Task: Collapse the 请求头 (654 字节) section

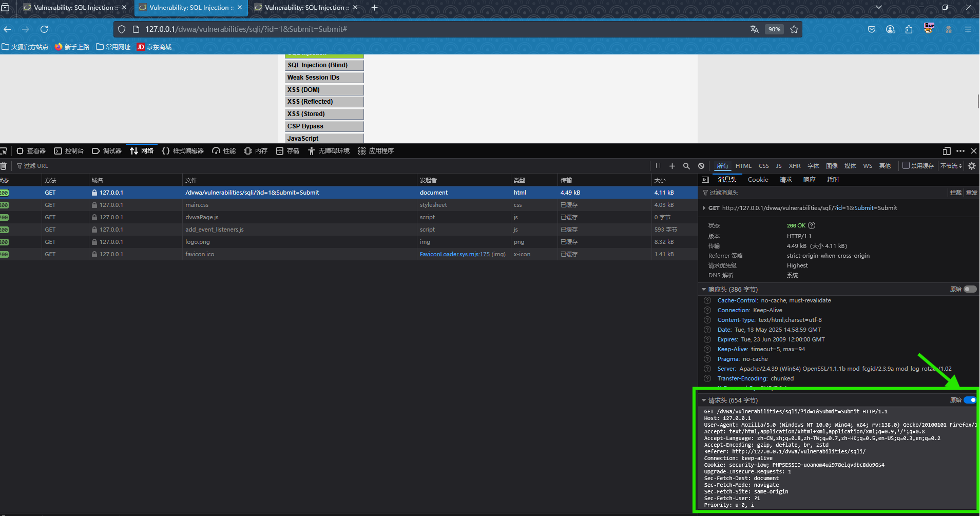Action: (704, 400)
